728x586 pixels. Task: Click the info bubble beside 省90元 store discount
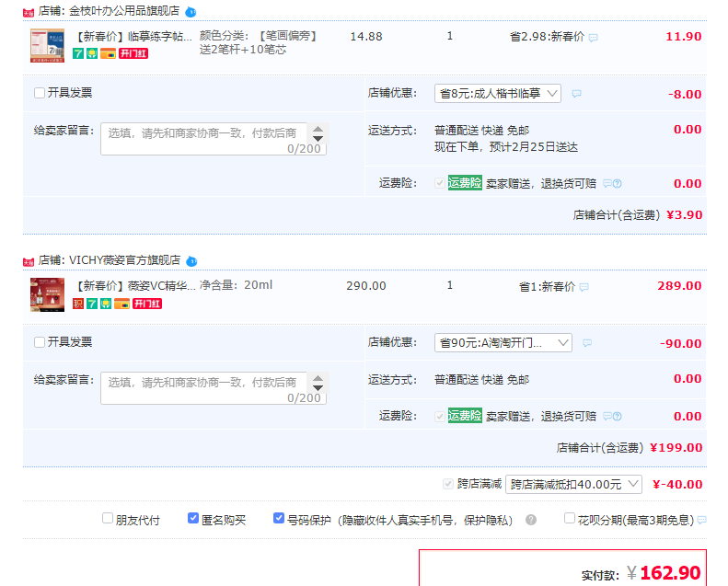[x=587, y=343]
